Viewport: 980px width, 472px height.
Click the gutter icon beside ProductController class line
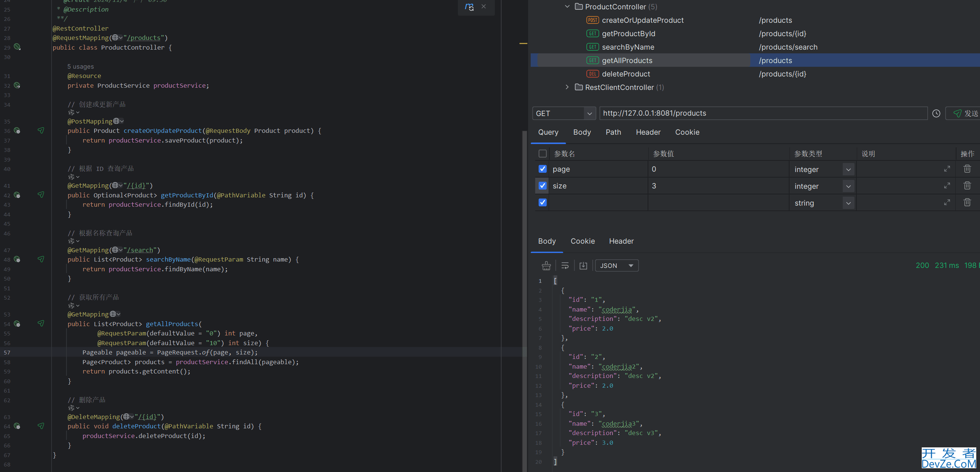(x=17, y=47)
